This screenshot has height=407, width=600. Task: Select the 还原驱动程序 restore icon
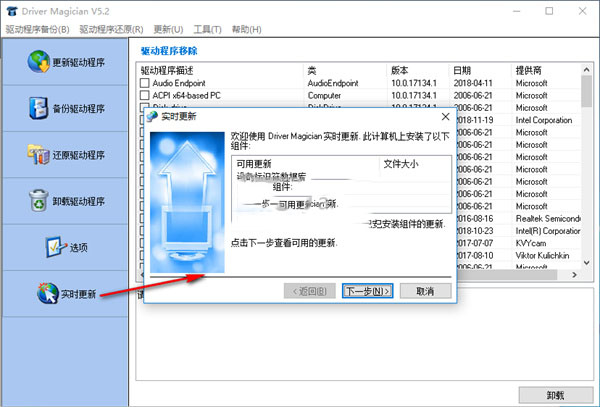click(x=38, y=154)
